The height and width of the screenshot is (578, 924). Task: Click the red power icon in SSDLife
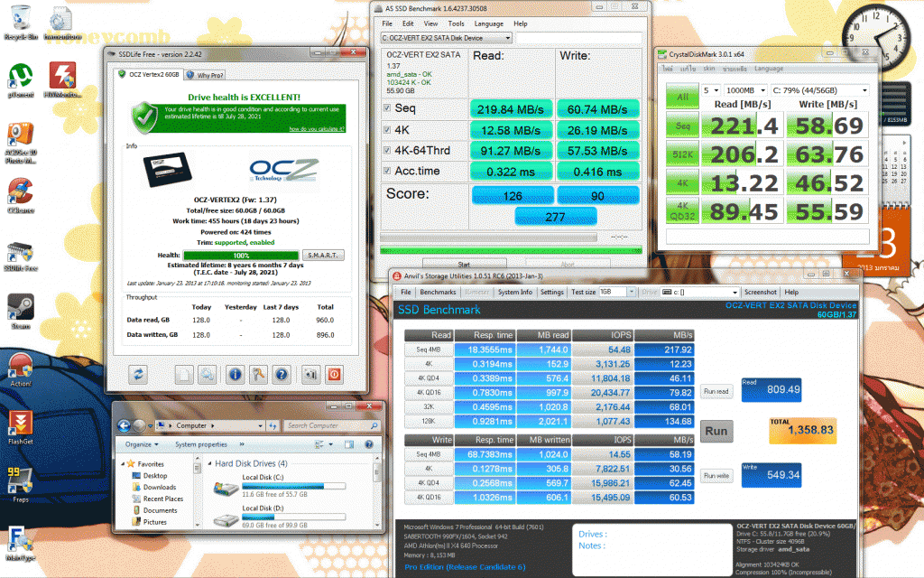334,374
